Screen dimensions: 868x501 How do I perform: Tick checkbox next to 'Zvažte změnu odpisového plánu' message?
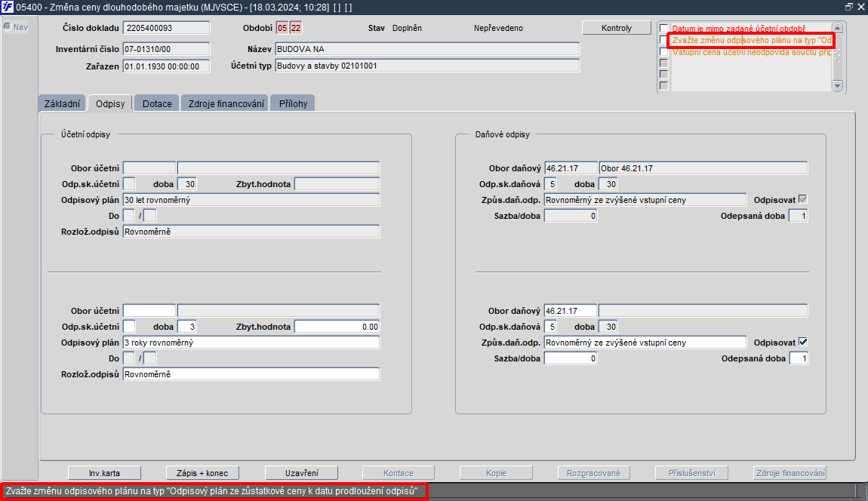click(663, 40)
